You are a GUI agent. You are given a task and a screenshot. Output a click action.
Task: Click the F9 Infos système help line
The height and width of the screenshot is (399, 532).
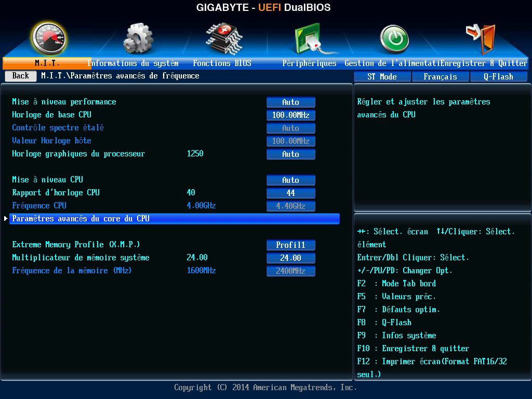pos(396,336)
